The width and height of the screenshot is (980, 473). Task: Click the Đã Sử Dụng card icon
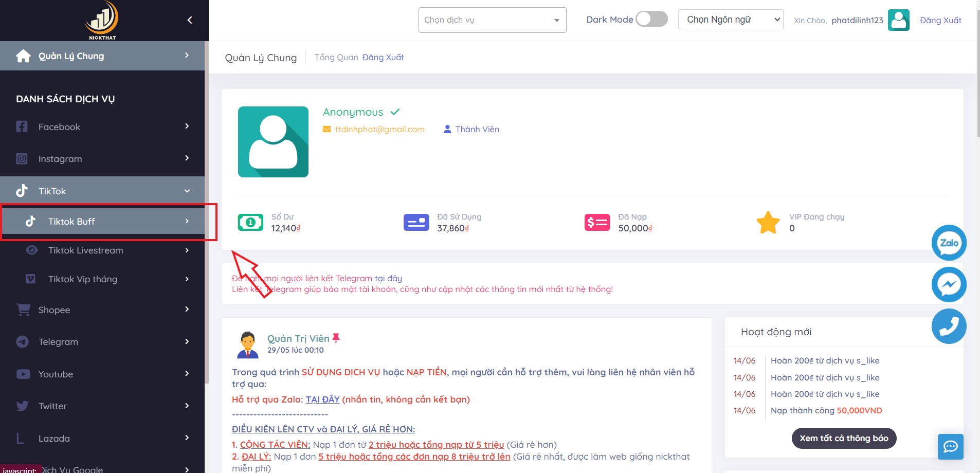416,223
